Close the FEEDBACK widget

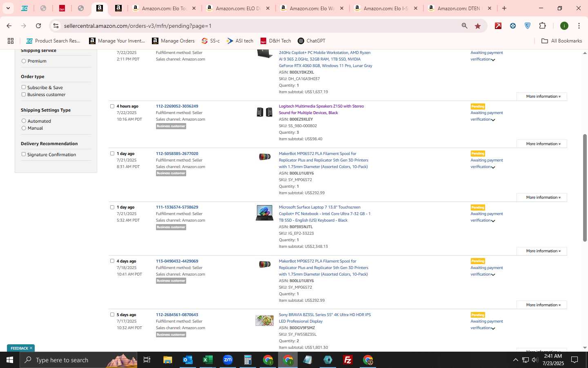click(31, 348)
